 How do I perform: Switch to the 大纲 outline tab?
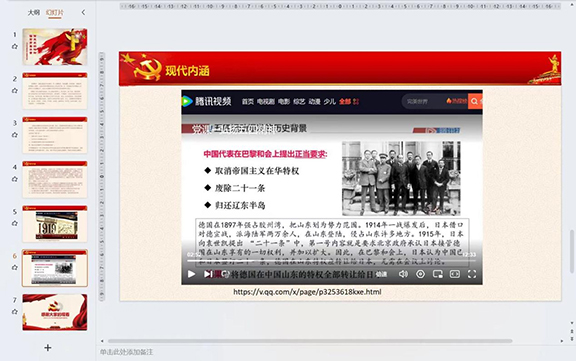(34, 12)
